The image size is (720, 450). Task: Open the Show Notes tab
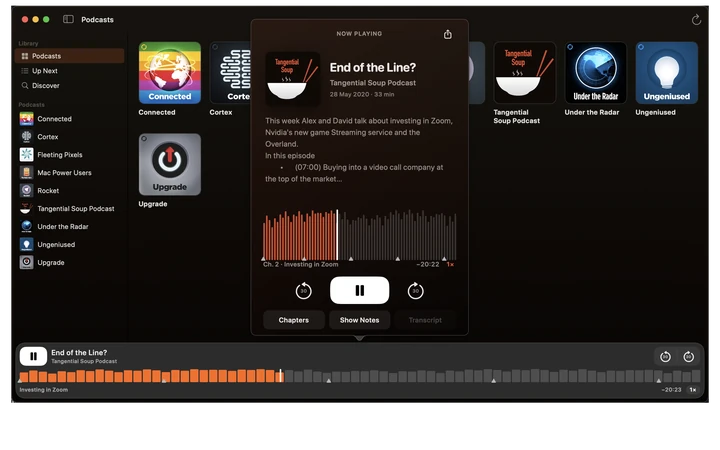360,320
